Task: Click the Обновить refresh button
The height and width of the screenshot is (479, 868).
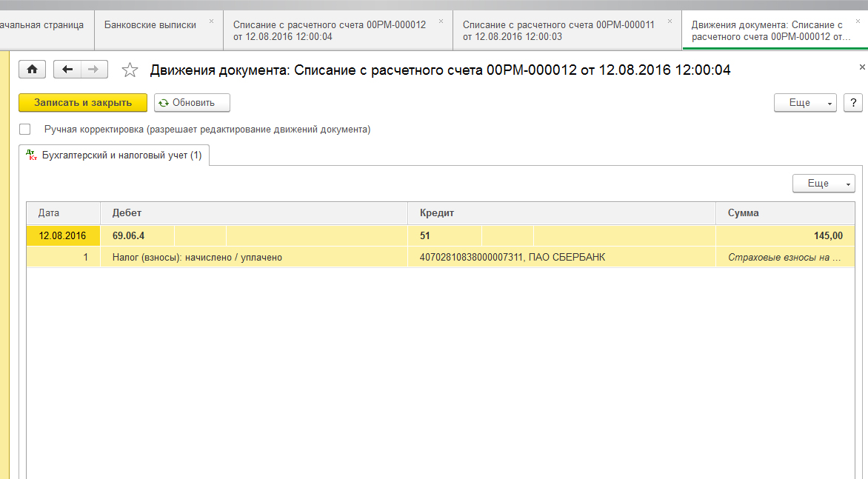Action: 192,103
